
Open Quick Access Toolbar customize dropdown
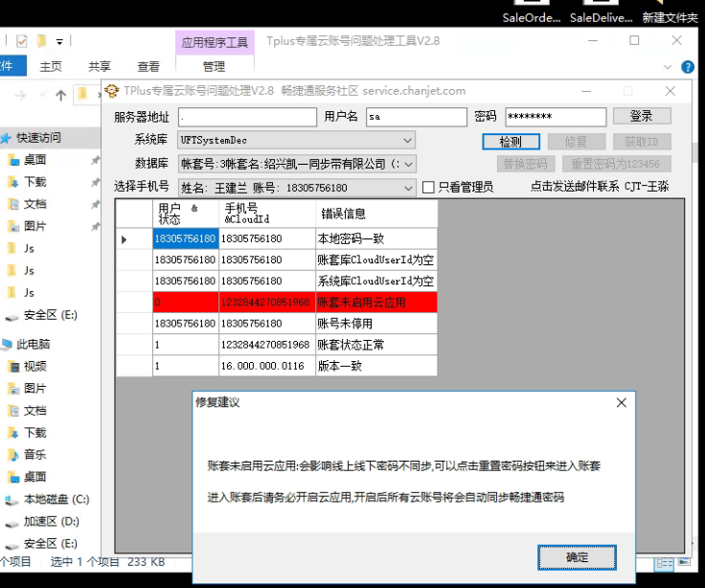pos(59,42)
